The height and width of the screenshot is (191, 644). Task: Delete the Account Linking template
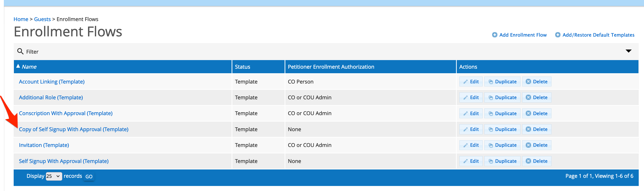pyautogui.click(x=537, y=82)
